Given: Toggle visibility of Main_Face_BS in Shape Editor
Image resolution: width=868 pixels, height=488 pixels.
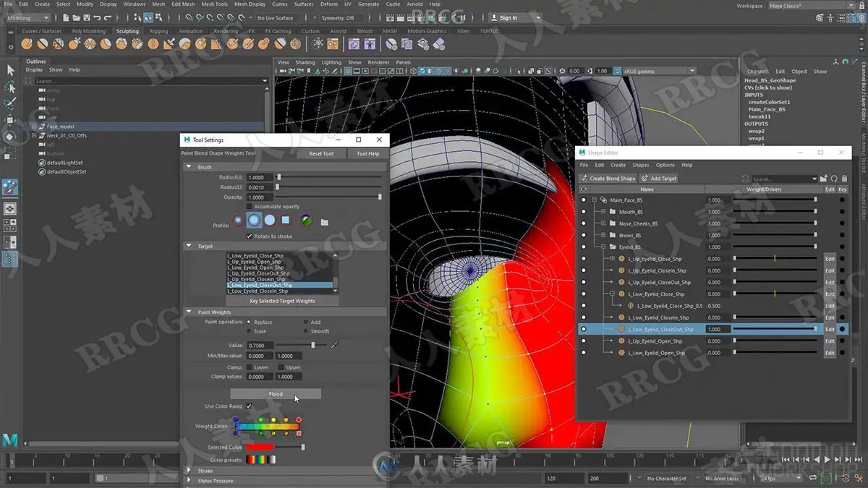Looking at the screenshot, I should coord(584,200).
